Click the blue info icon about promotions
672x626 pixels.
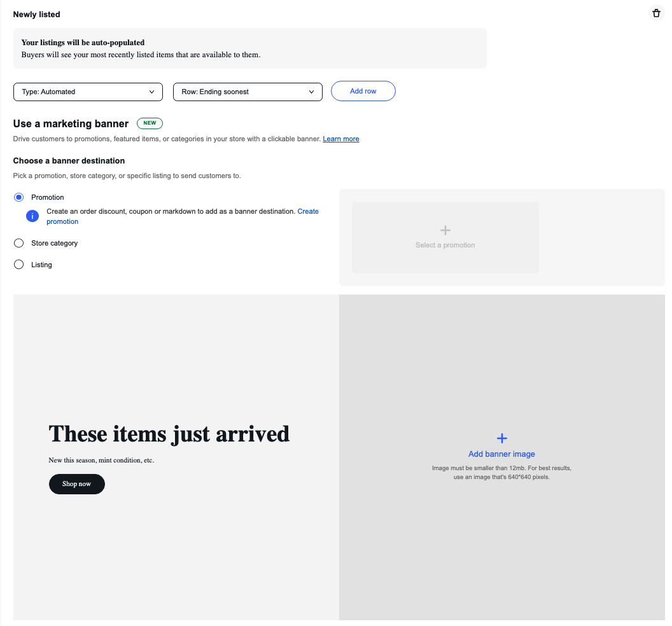click(32, 216)
